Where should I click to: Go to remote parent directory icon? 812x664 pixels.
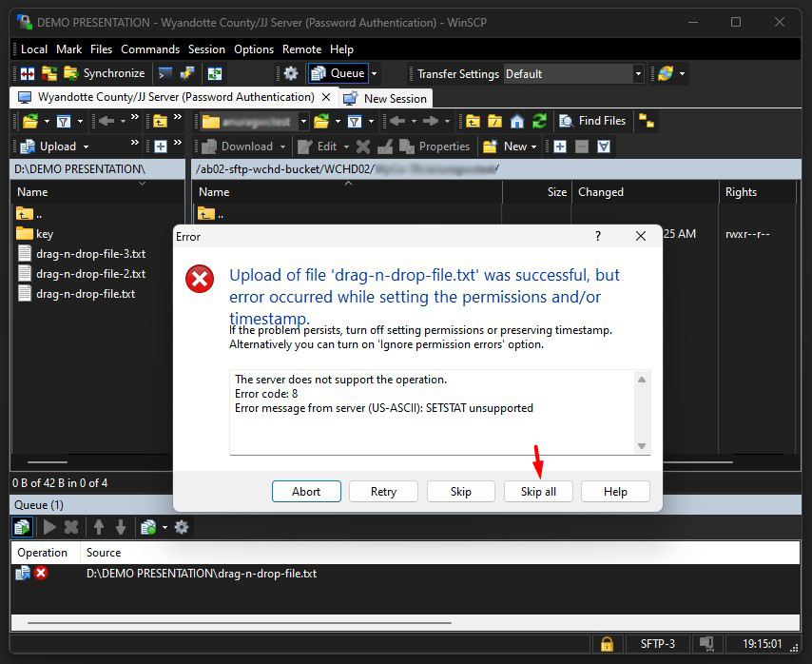(x=473, y=121)
